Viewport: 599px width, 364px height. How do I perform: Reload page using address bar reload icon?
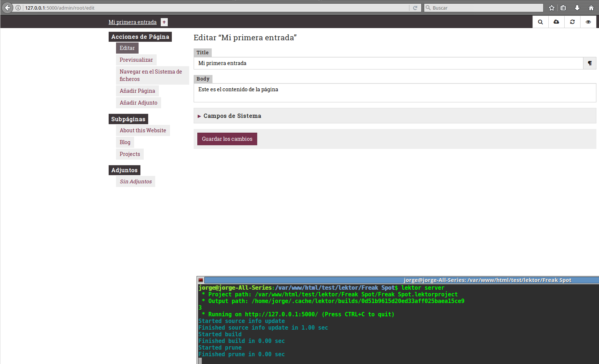(x=415, y=8)
